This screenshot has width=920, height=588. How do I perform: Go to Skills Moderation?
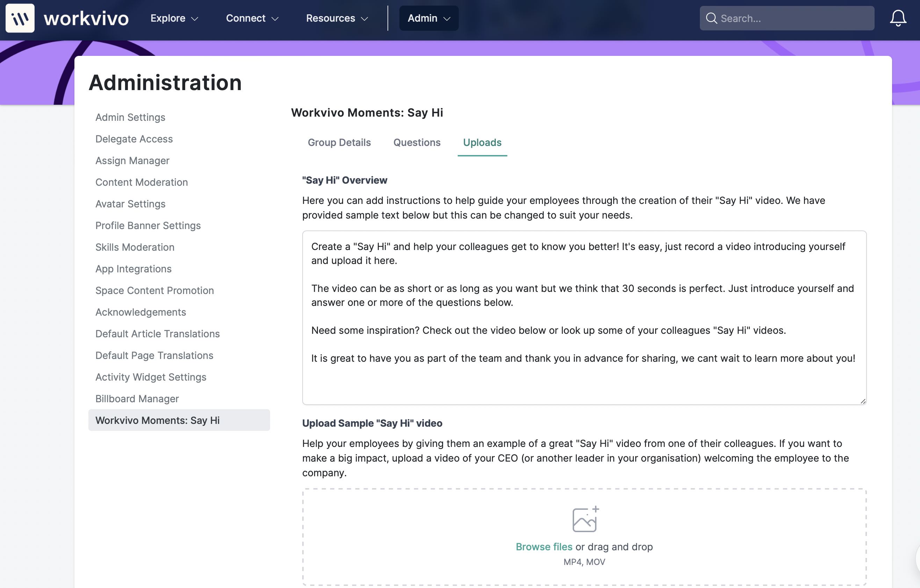click(135, 247)
